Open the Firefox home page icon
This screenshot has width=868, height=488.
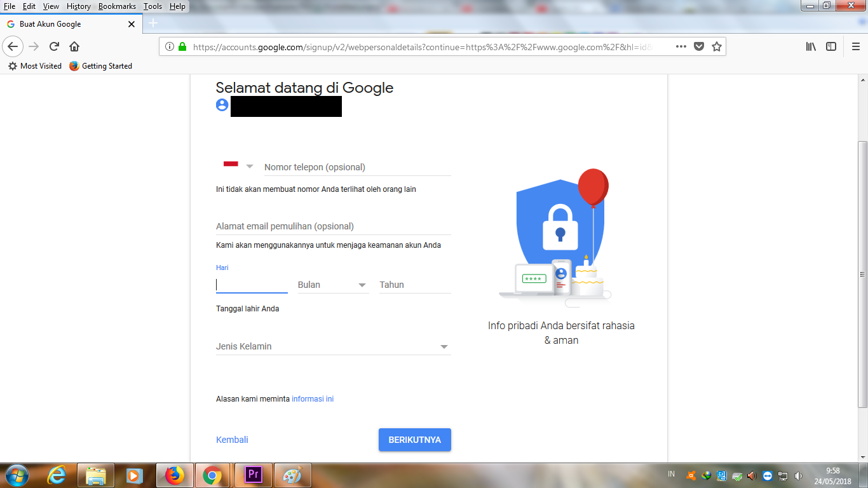click(74, 46)
